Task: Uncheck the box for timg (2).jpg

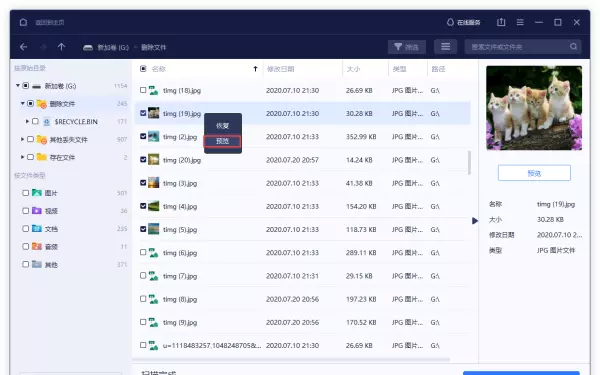Action: (x=143, y=136)
